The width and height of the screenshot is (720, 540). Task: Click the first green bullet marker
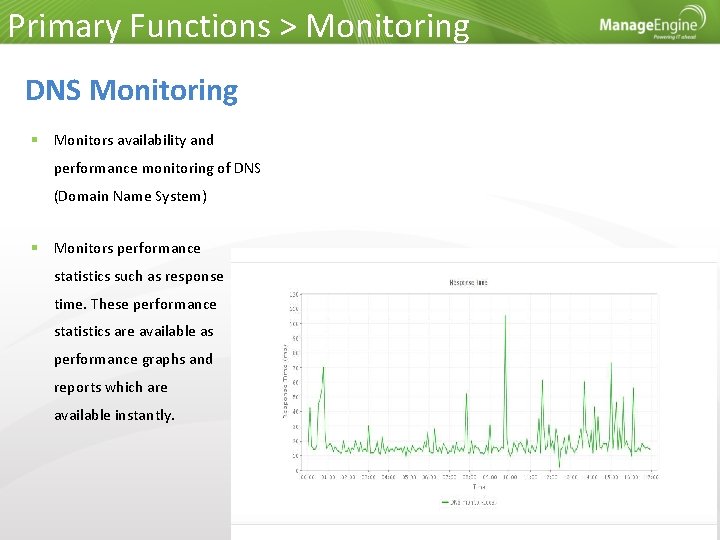point(35,140)
